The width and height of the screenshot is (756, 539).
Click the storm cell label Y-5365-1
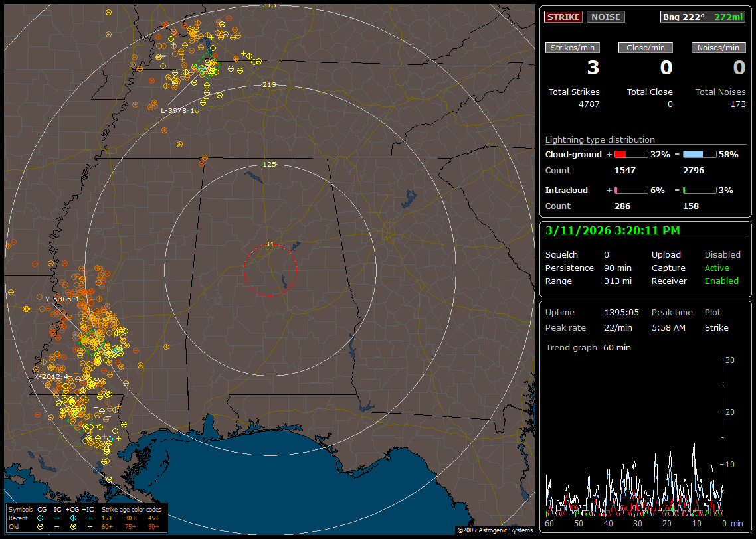(62, 299)
